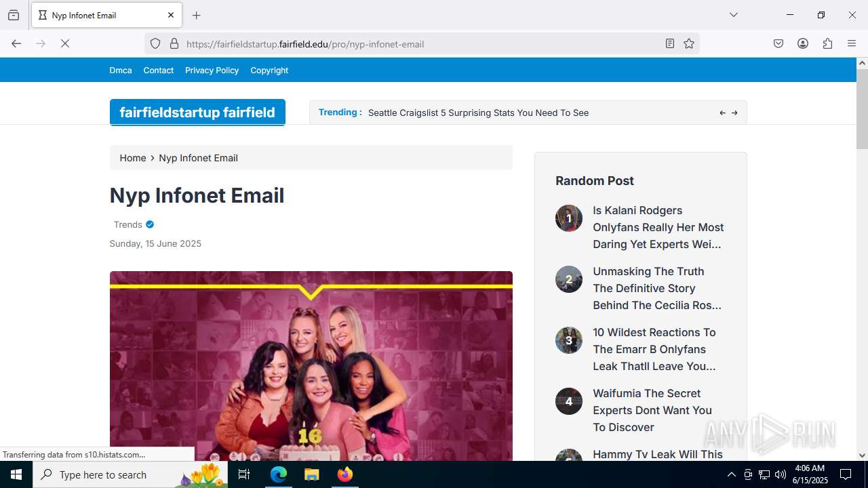Open Waifumia The Secret Experts post
868x488 pixels.
click(x=652, y=410)
